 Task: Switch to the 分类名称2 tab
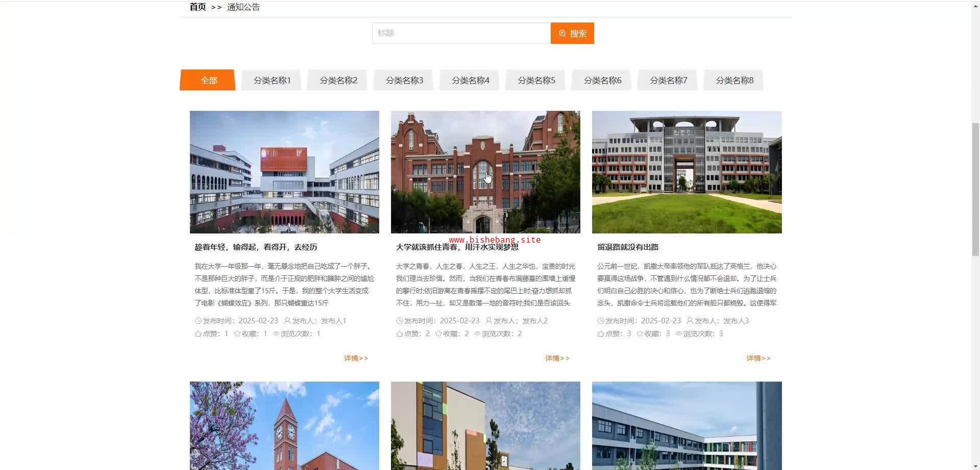pos(338,80)
